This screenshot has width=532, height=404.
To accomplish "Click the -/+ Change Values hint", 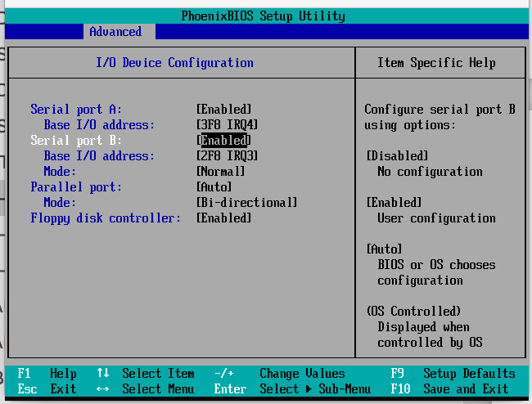I will click(x=280, y=374).
